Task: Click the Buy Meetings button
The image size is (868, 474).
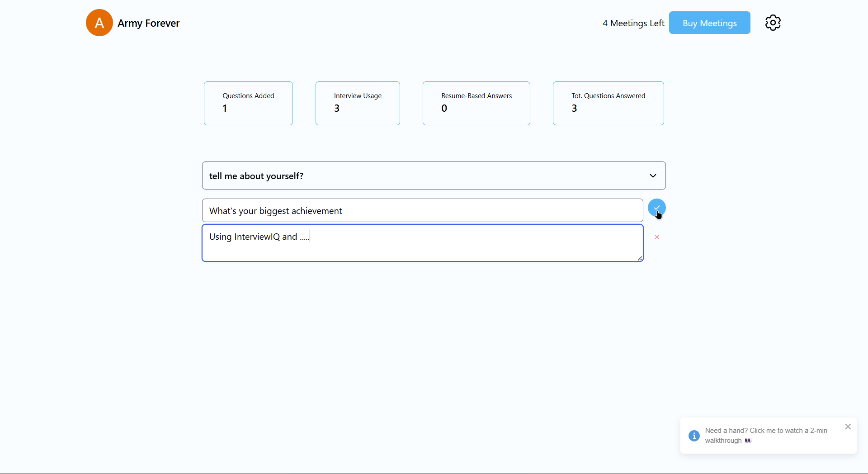Action: point(709,23)
